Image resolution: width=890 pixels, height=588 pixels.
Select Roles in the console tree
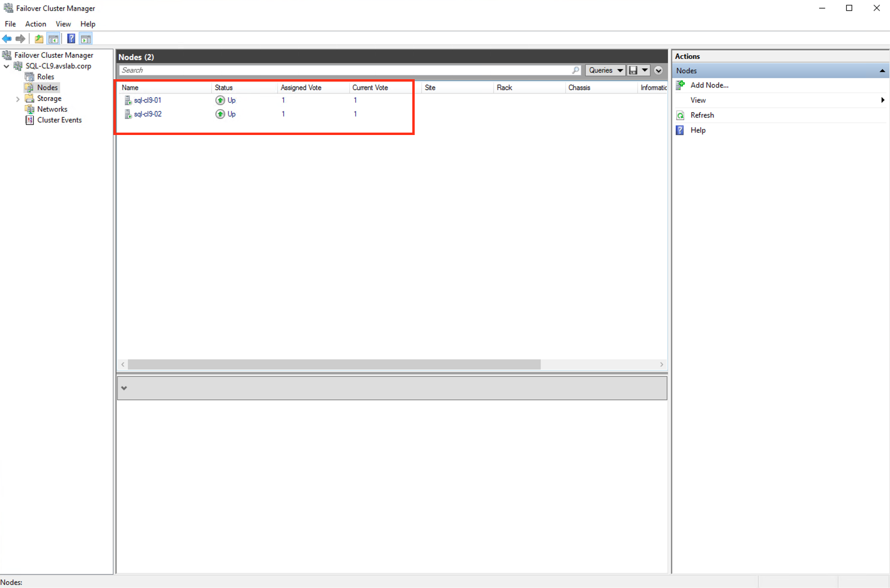pos(46,77)
